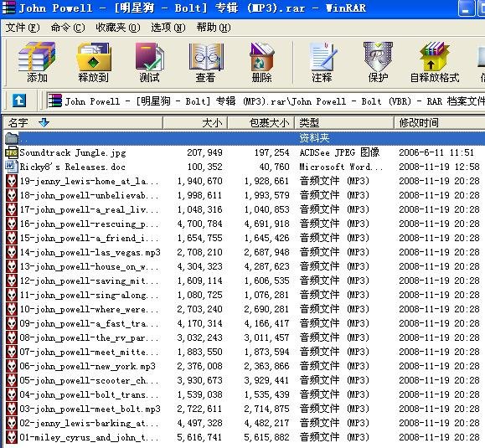Click the 注释 (Comment) toolbar icon
The image size is (485, 448).
tap(322, 63)
